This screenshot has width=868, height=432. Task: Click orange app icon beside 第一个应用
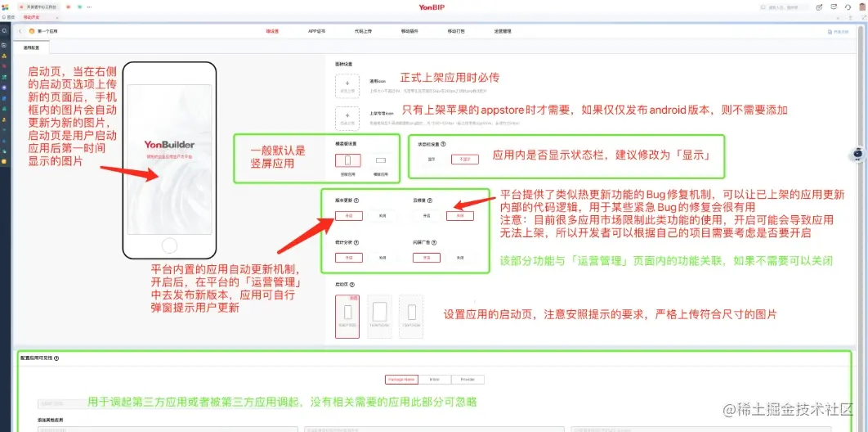pos(32,31)
